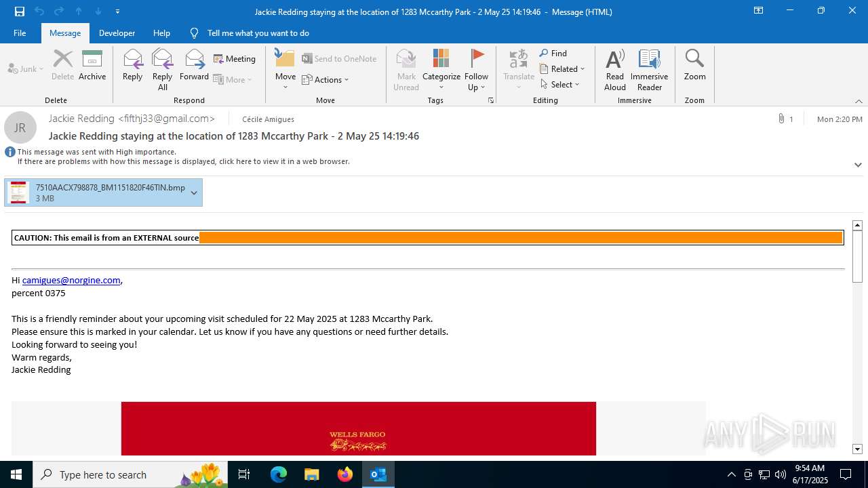Collapse the ribbon with the chevron
This screenshot has width=868, height=488.
pyautogui.click(x=859, y=101)
